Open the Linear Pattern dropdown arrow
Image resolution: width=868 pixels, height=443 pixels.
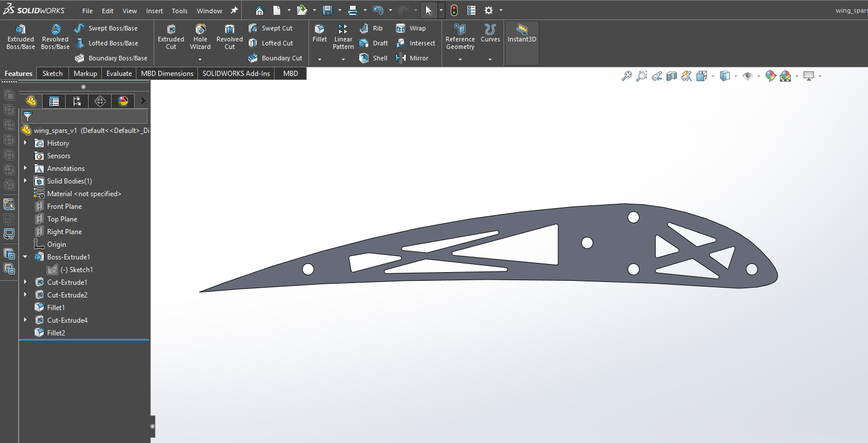[343, 59]
